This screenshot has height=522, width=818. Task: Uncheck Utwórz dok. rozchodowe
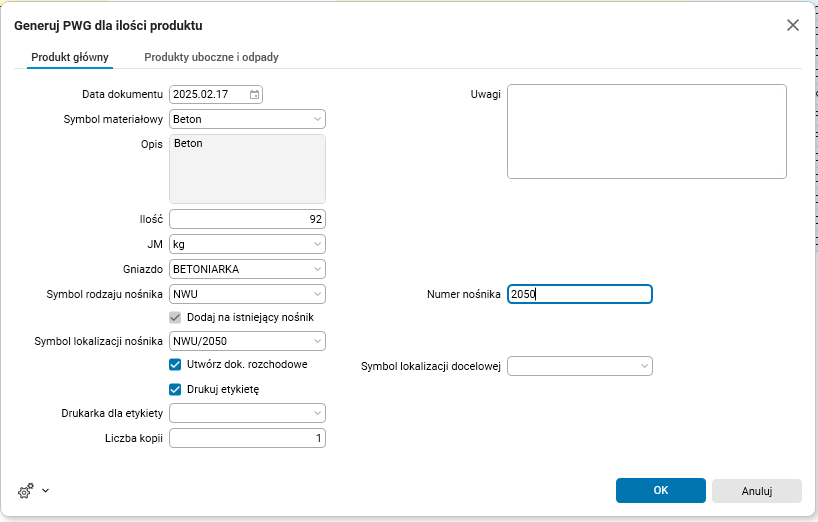(x=175, y=364)
